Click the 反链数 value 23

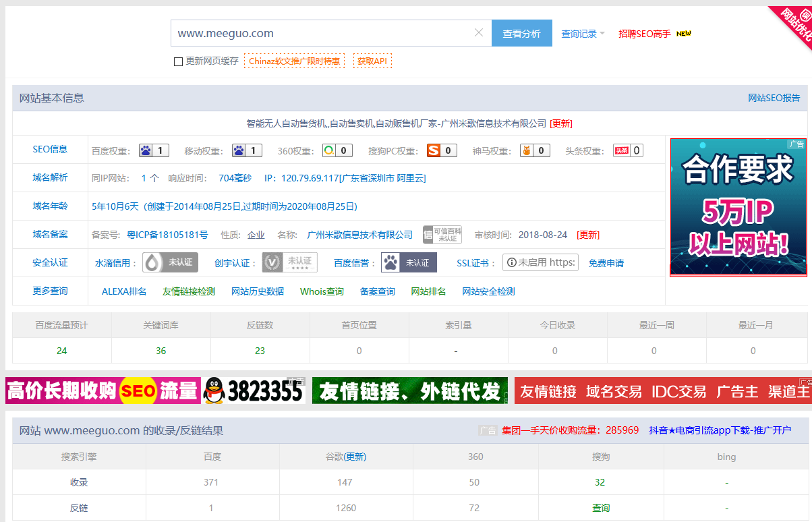pyautogui.click(x=260, y=351)
